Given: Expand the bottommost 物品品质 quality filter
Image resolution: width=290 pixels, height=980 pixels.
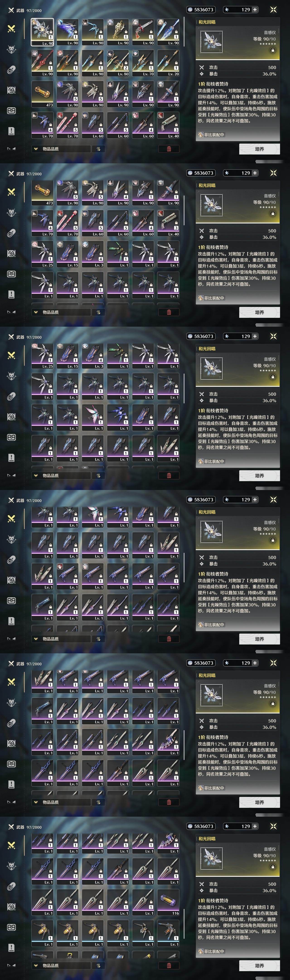Looking at the screenshot, I should (x=61, y=965).
